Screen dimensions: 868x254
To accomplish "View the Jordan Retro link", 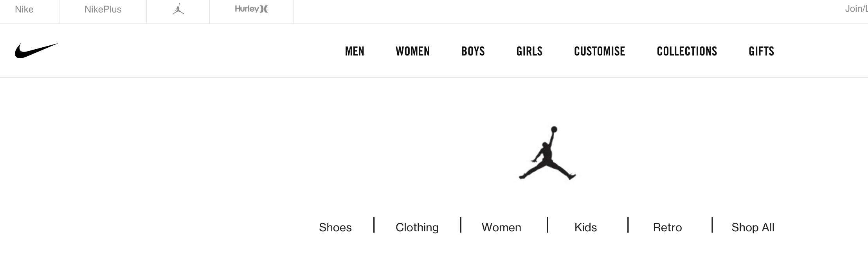I will pos(667,227).
